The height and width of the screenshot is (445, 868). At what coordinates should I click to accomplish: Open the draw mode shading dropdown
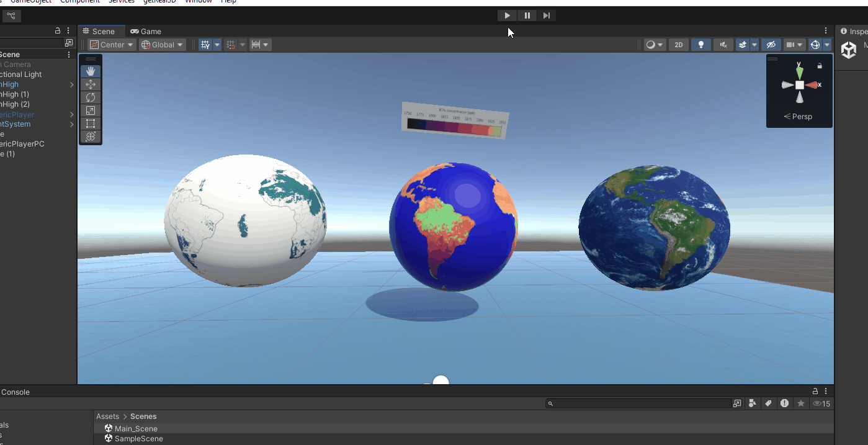pos(654,45)
